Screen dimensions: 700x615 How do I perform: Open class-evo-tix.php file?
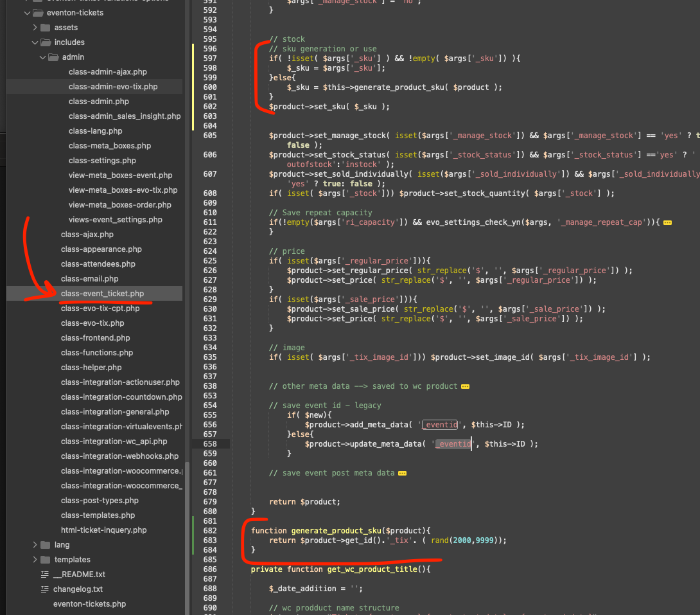tap(92, 323)
